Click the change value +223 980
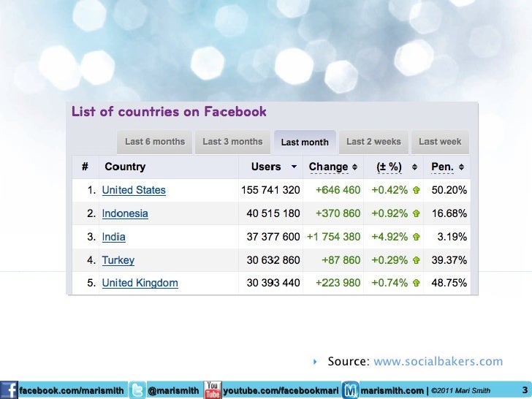 338,283
